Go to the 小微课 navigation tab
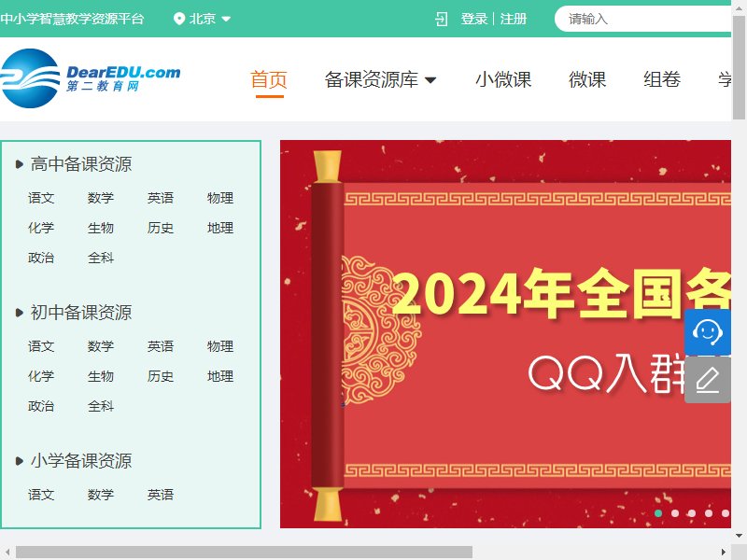The width and height of the screenshot is (747, 560). pyautogui.click(x=503, y=79)
